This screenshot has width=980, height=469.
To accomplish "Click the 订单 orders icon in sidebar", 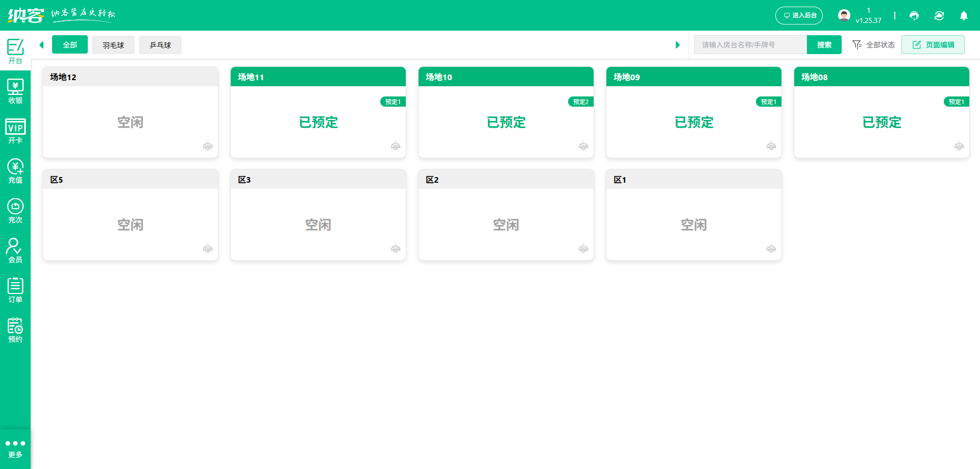I will 15,290.
